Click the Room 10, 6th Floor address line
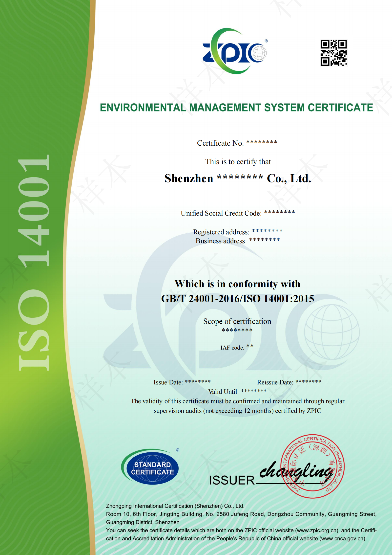This screenshot has width=392, height=555. (241, 514)
